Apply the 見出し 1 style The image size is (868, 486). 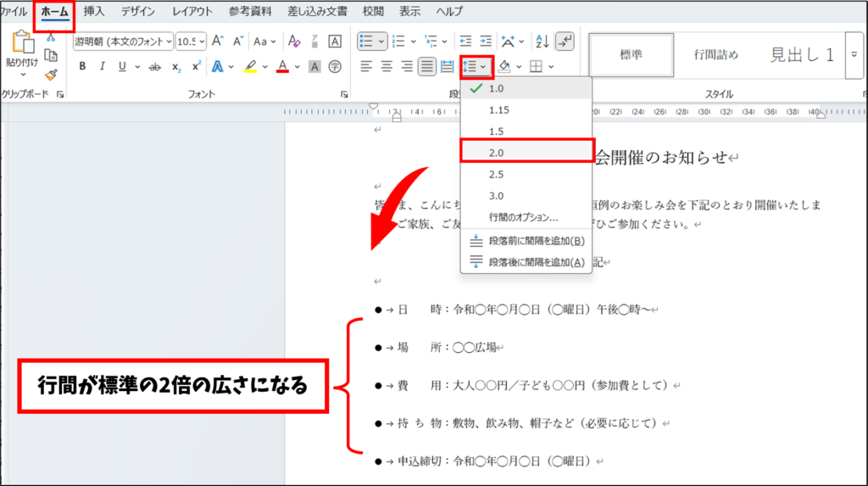tap(802, 55)
